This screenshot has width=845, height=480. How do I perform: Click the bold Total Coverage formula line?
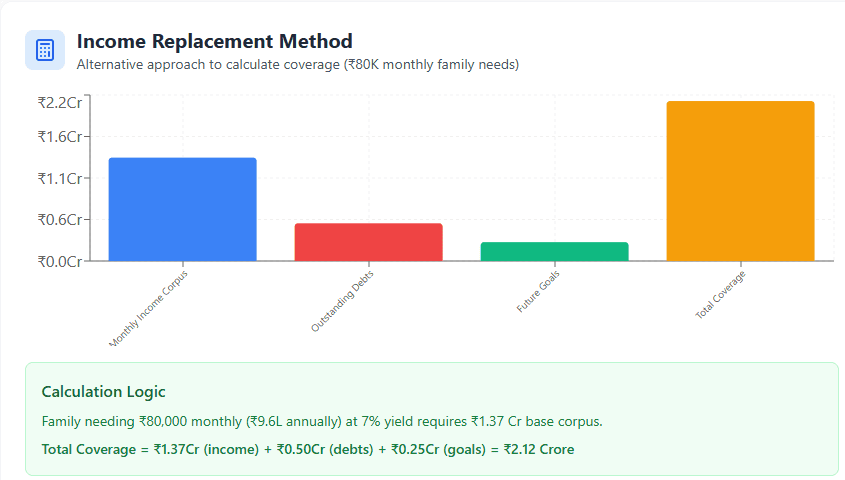[x=307, y=449]
